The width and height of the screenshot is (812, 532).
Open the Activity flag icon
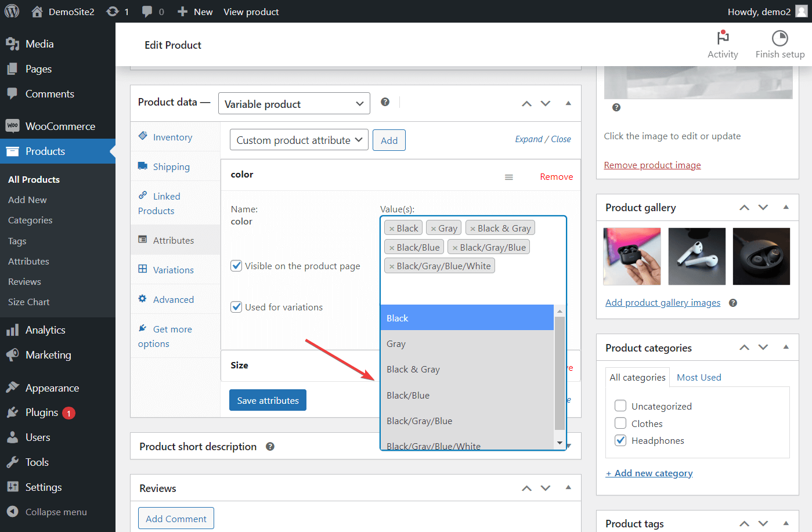coord(723,38)
